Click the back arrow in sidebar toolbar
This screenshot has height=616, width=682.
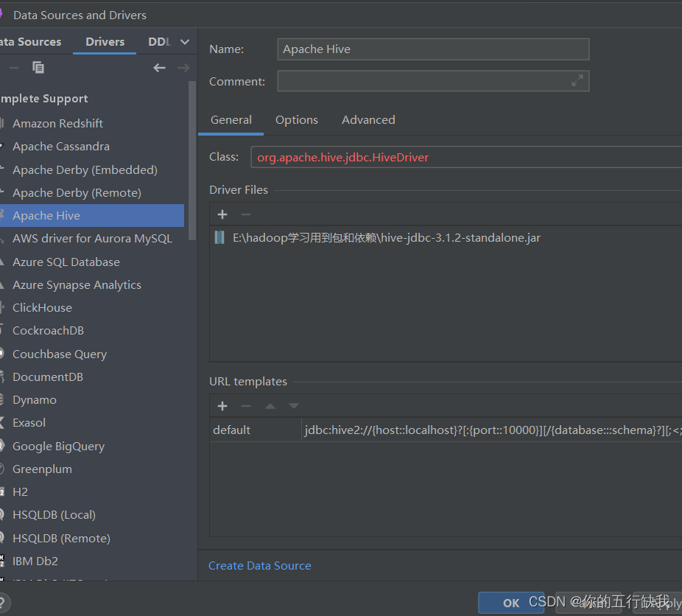[159, 68]
